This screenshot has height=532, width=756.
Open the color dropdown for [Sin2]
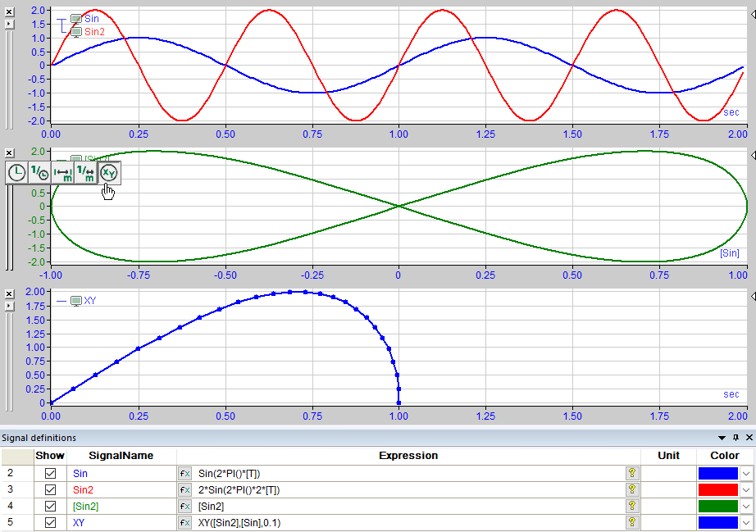(746, 507)
